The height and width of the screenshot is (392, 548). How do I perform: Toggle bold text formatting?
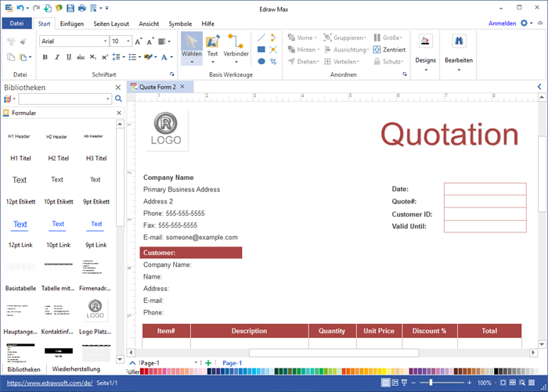pyautogui.click(x=44, y=57)
